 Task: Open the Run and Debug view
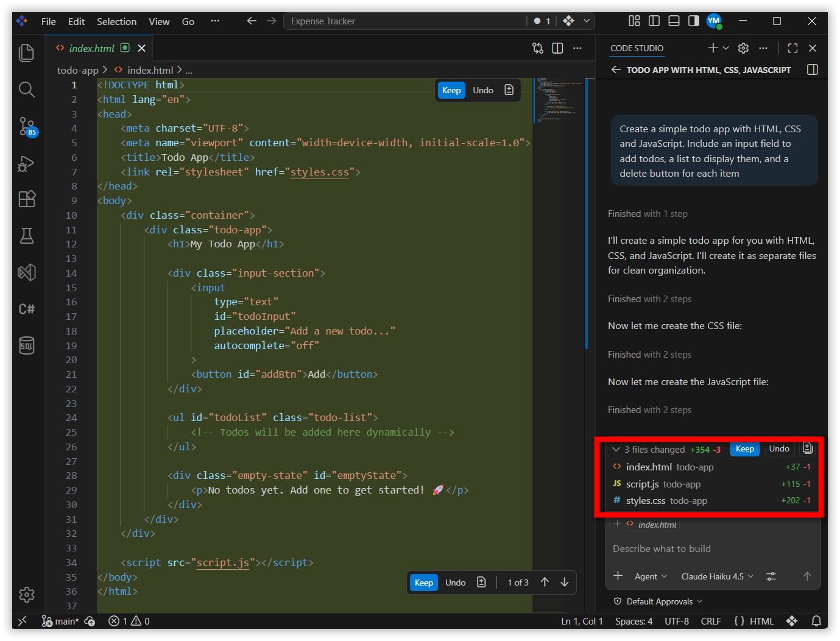click(27, 163)
